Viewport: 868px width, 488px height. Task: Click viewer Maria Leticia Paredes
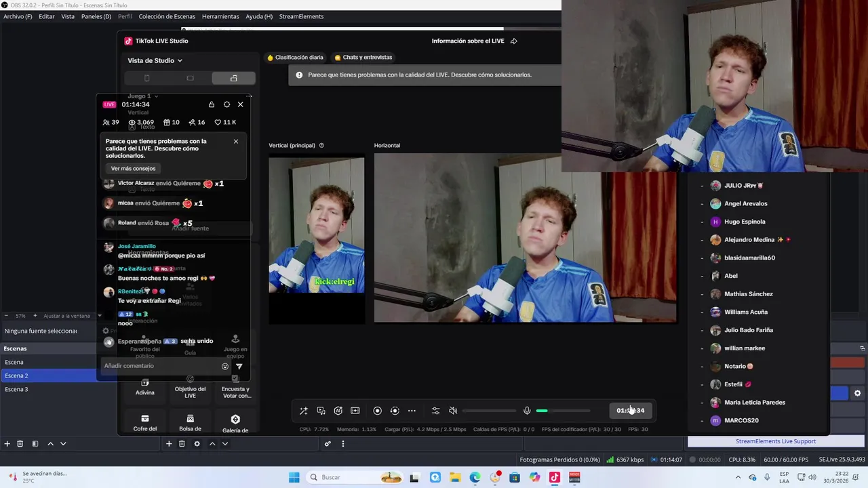pos(755,403)
